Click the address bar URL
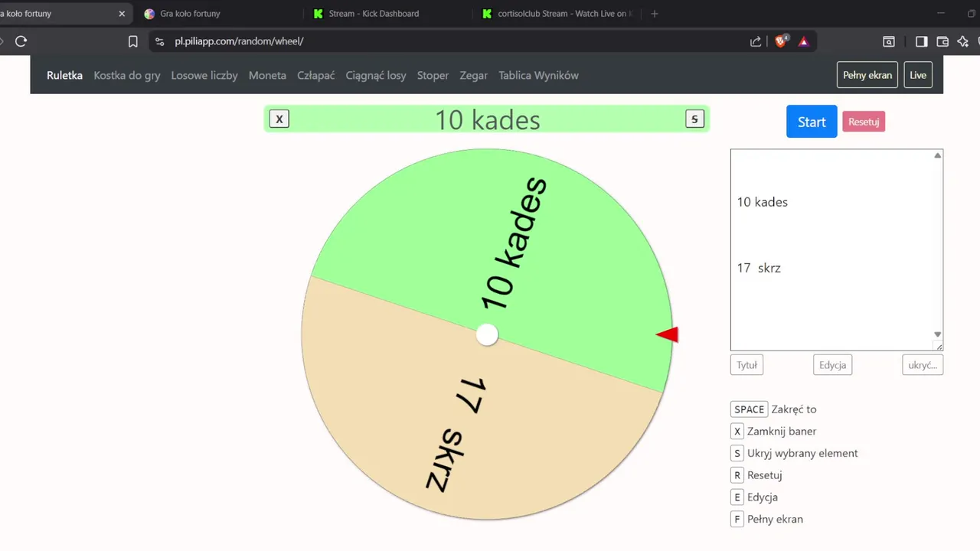Screen dimensions: 980x551 tap(239, 41)
